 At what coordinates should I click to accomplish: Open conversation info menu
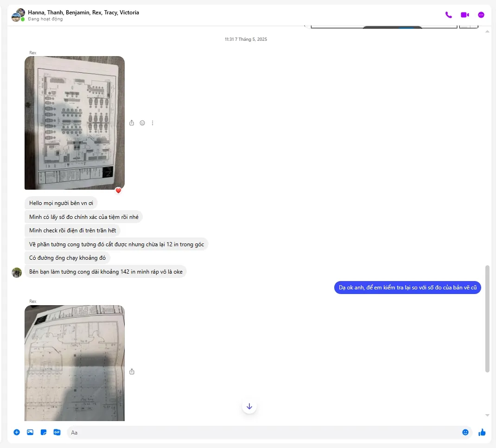tap(481, 15)
